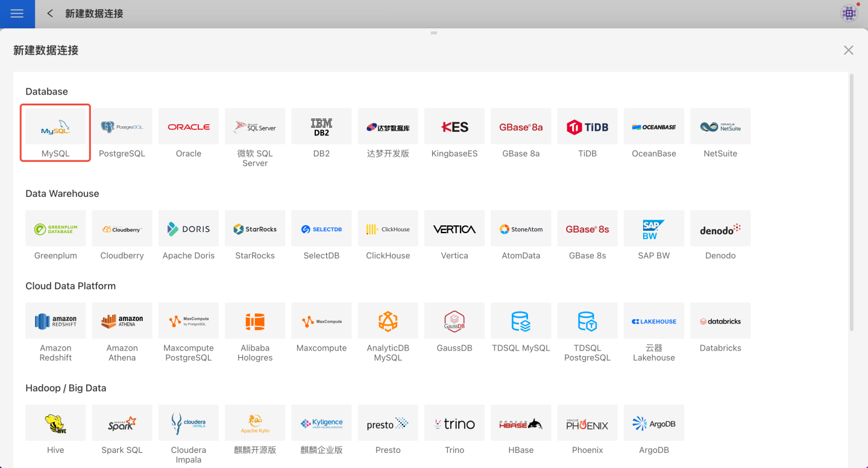Open the hamburger navigation menu
868x468 pixels.
pos(17,14)
